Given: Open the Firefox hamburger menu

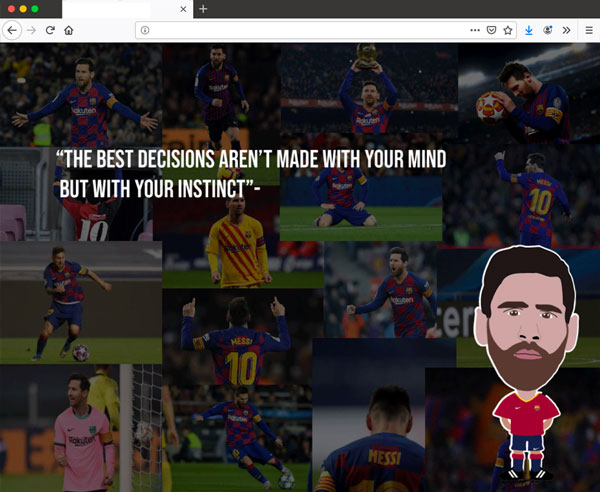Looking at the screenshot, I should pyautogui.click(x=589, y=30).
